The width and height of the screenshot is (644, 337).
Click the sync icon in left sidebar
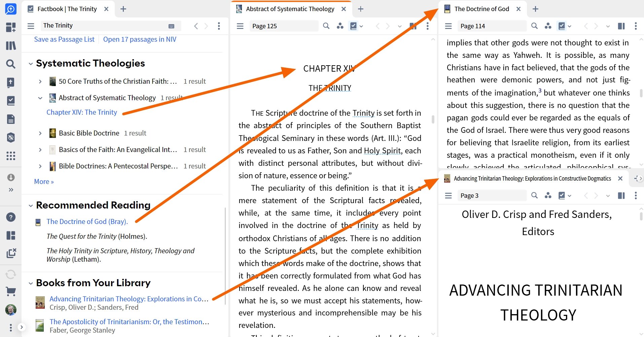tap(11, 274)
